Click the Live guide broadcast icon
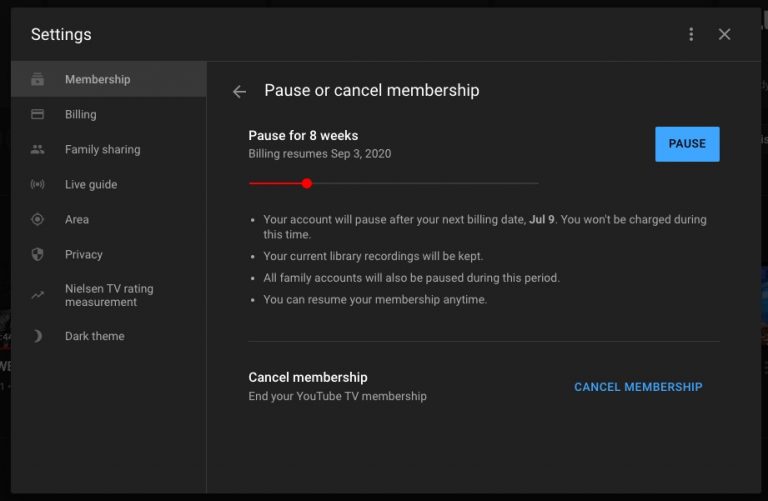This screenshot has height=501, width=768. pos(38,185)
